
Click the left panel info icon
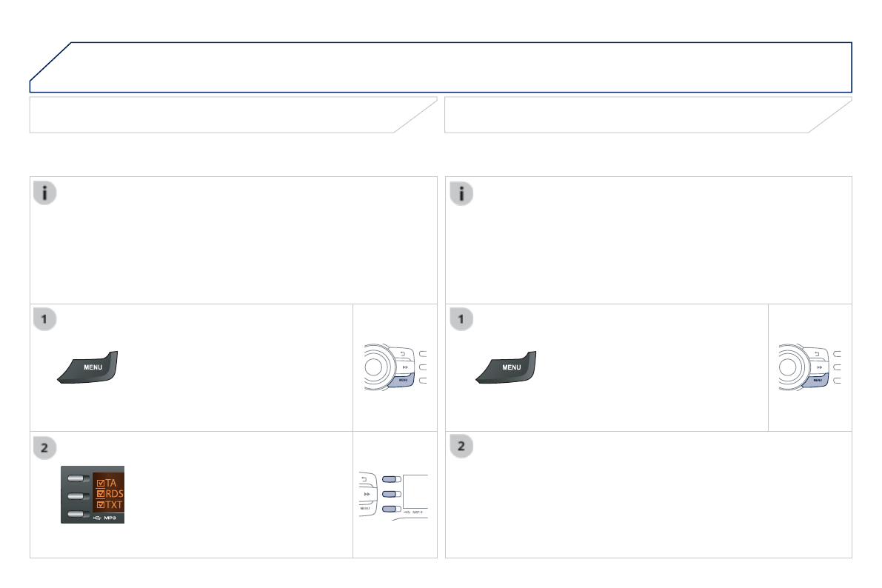(44, 193)
